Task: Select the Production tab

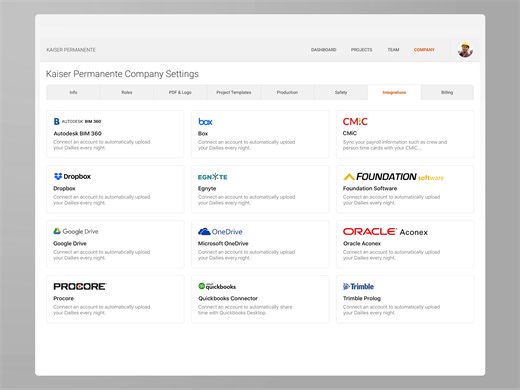Action: pos(287,92)
